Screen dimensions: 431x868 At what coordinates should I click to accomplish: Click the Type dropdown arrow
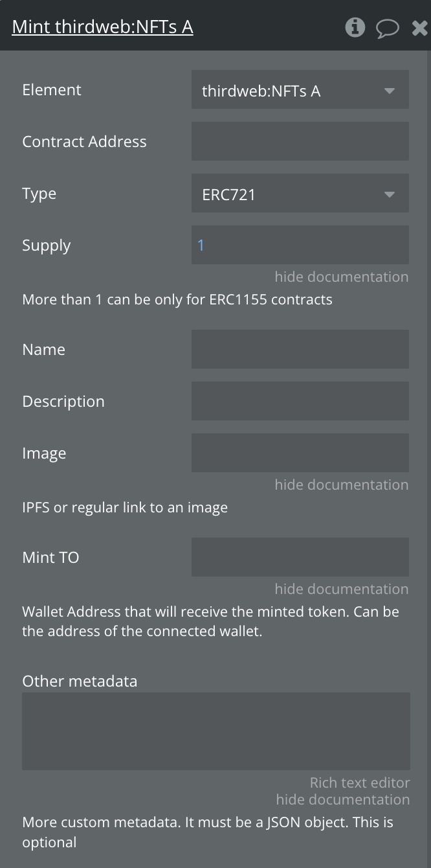(389, 194)
